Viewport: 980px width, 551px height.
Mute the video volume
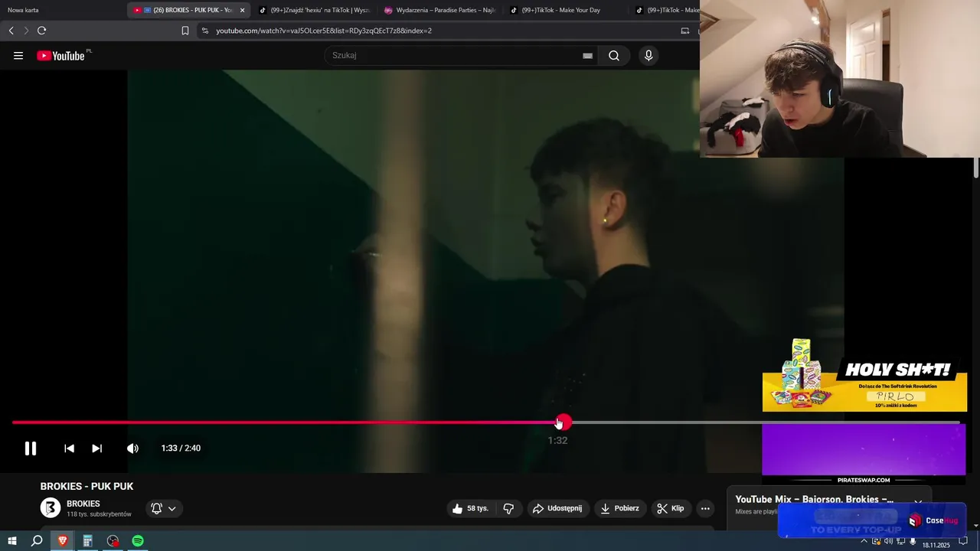click(x=132, y=448)
